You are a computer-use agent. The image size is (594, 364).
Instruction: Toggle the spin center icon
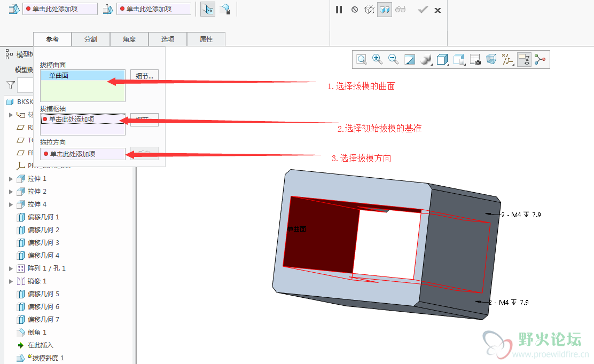pos(540,59)
